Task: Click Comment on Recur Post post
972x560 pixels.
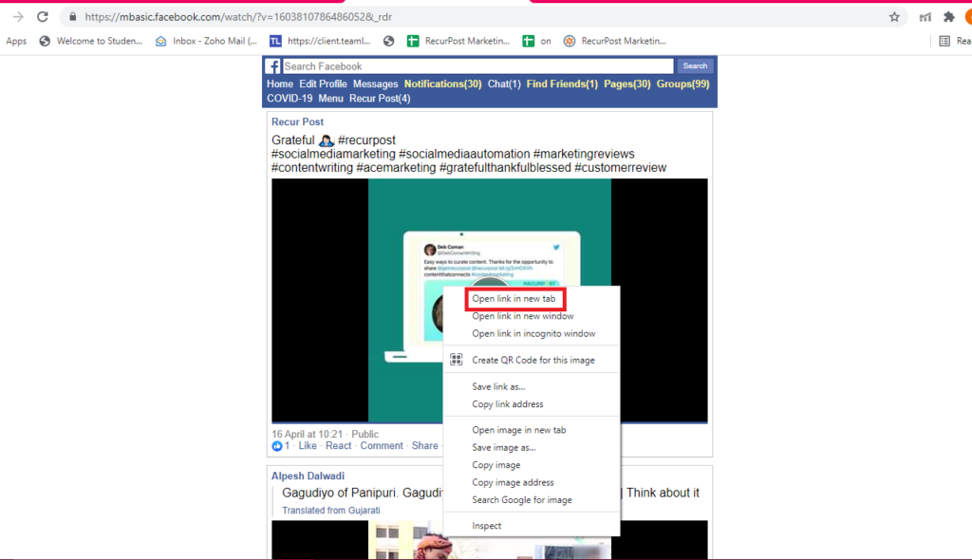Action: tap(382, 445)
